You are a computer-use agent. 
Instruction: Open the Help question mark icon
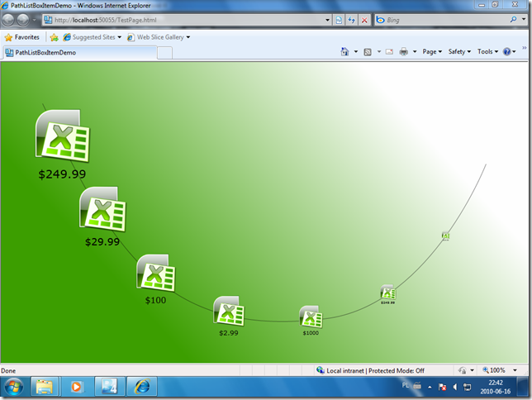pyautogui.click(x=507, y=51)
